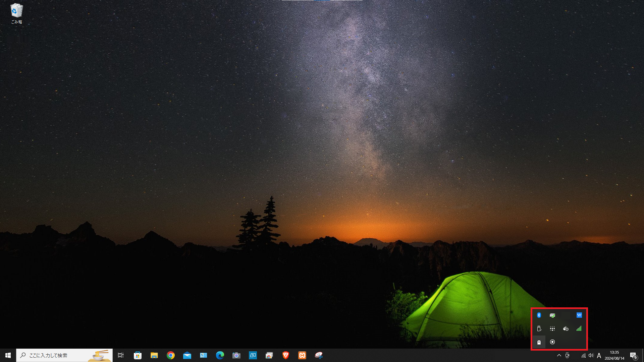
Task: Open the Ollama llama tray icon
Action: point(539,342)
